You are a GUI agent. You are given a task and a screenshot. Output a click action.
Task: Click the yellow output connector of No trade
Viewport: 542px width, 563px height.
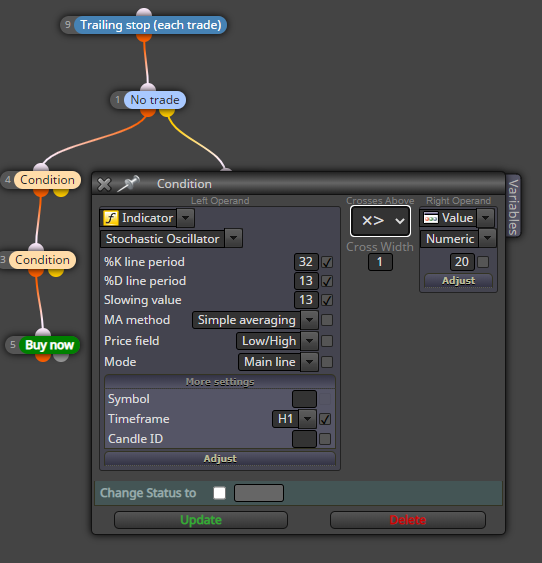[167, 112]
